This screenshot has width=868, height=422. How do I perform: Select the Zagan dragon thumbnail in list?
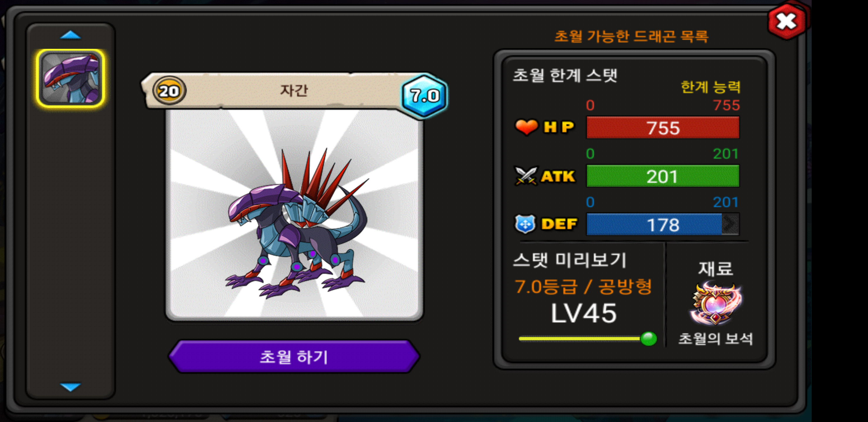tap(70, 78)
